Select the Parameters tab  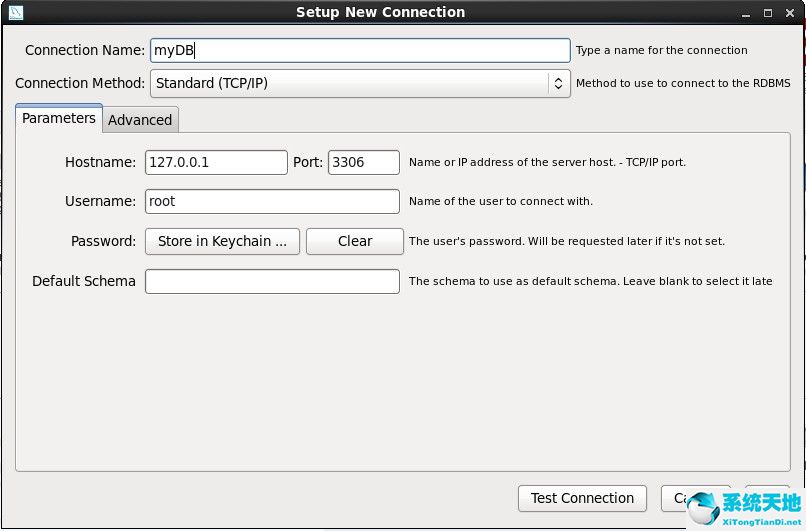tap(59, 118)
